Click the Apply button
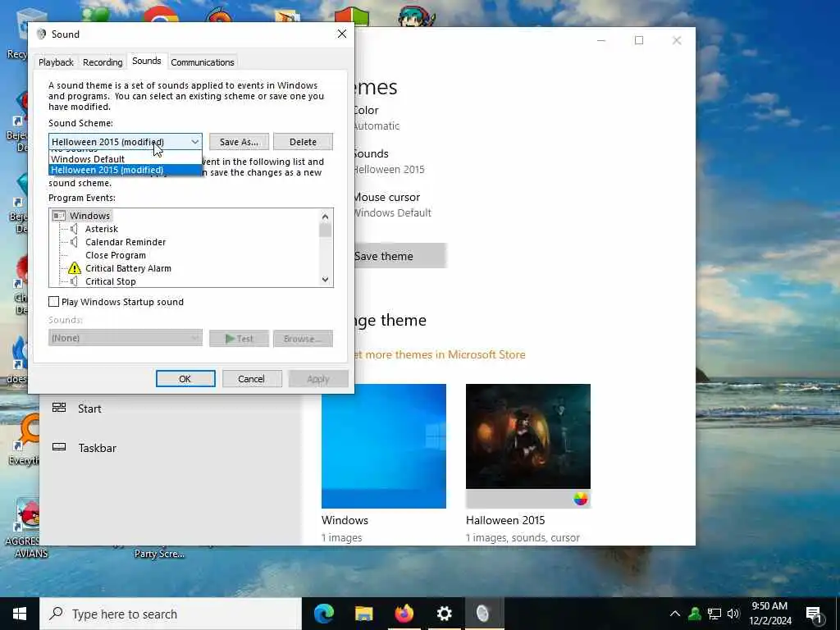Screen dimensions: 840x630 coord(318,379)
